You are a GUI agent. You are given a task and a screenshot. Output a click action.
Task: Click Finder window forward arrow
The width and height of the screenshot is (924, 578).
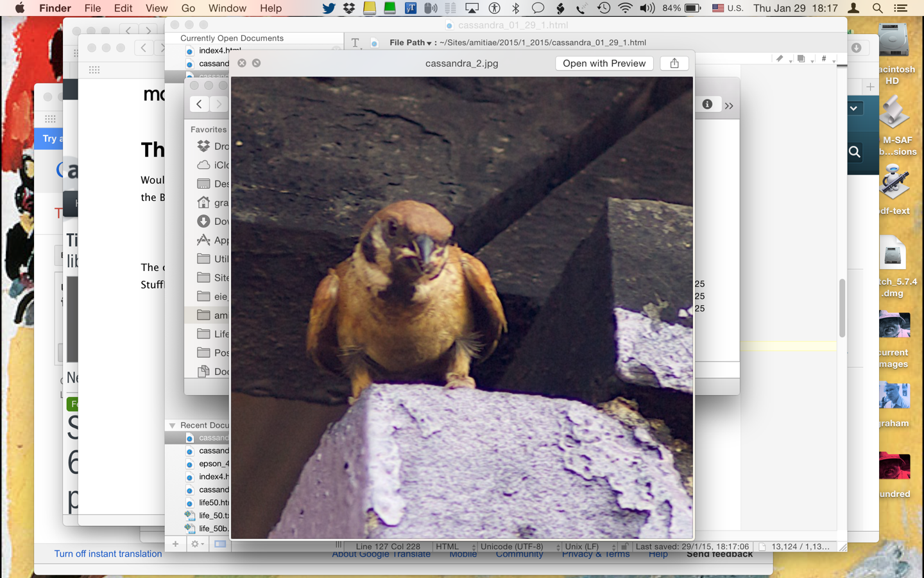(219, 104)
